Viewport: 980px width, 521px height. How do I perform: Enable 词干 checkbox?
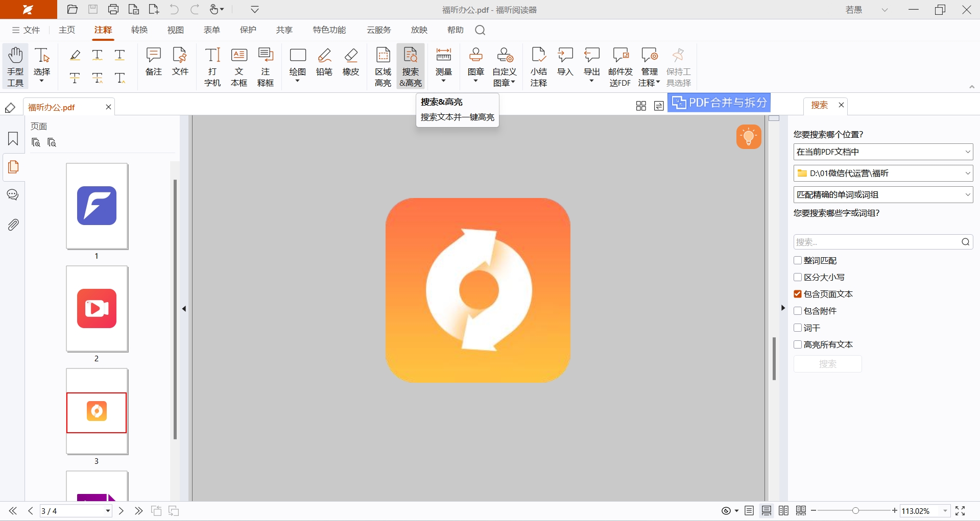(798, 328)
